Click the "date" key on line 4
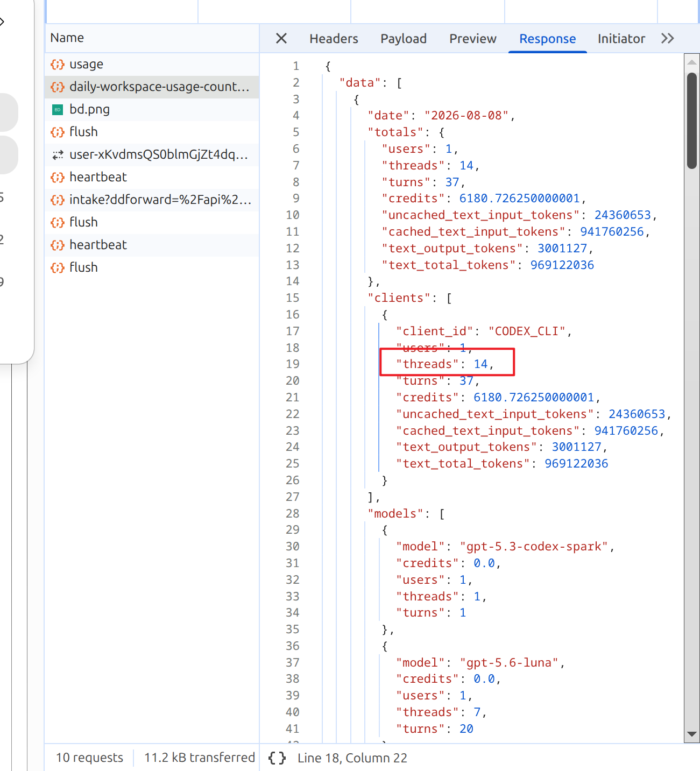Screen dimensions: 700x771 (388, 116)
